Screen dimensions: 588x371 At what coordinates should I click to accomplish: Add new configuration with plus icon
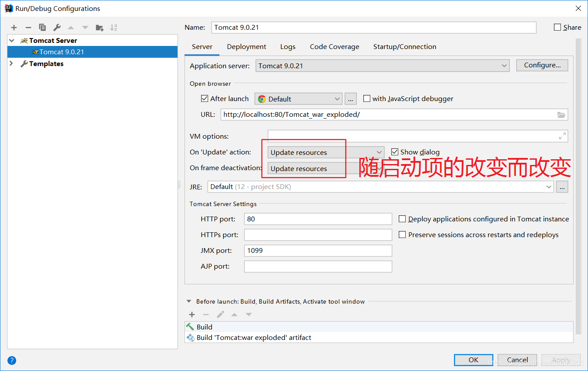pos(14,28)
